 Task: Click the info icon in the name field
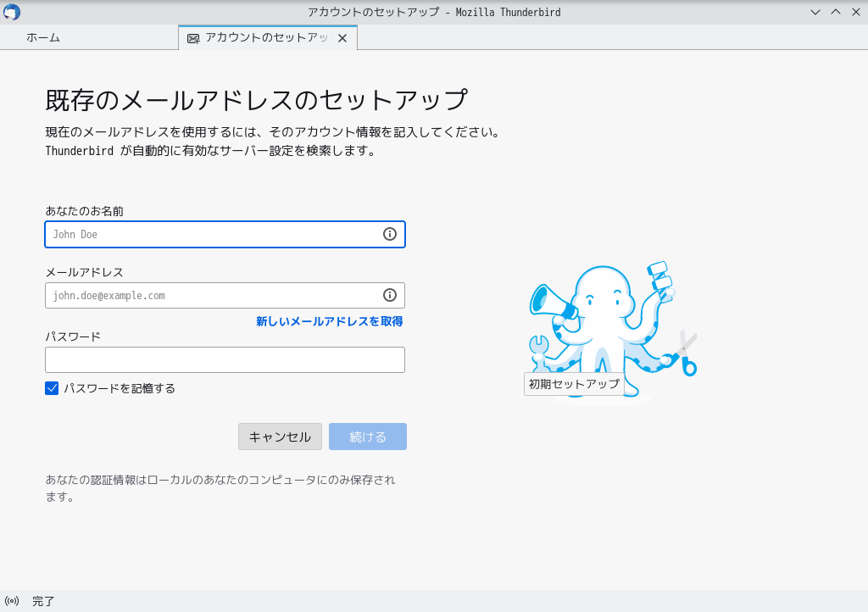coord(390,234)
